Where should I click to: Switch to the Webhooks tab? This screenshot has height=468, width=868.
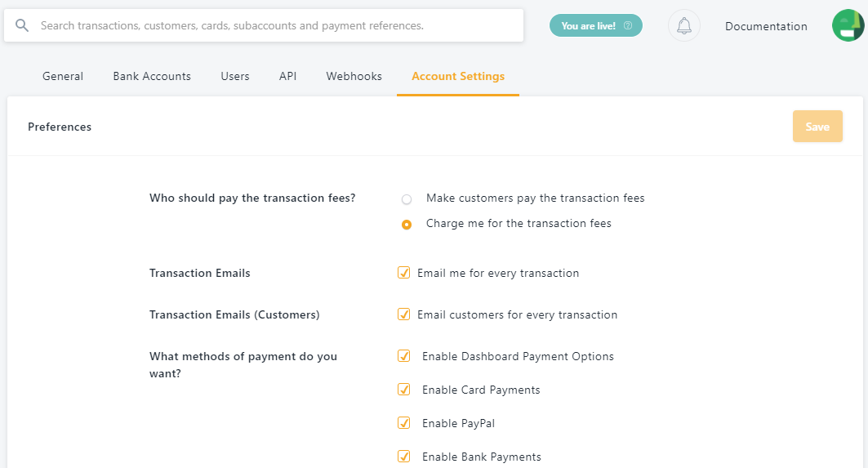pyautogui.click(x=354, y=76)
